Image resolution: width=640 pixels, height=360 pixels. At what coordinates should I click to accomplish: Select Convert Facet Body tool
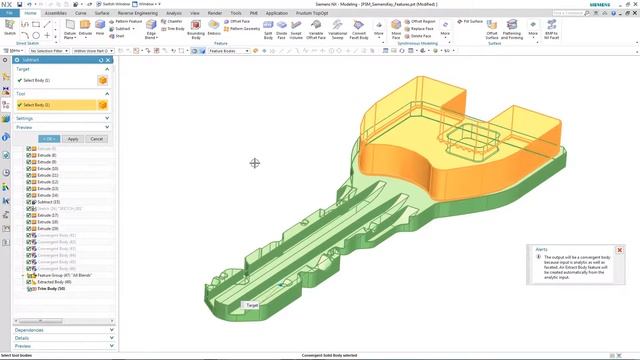359,30
